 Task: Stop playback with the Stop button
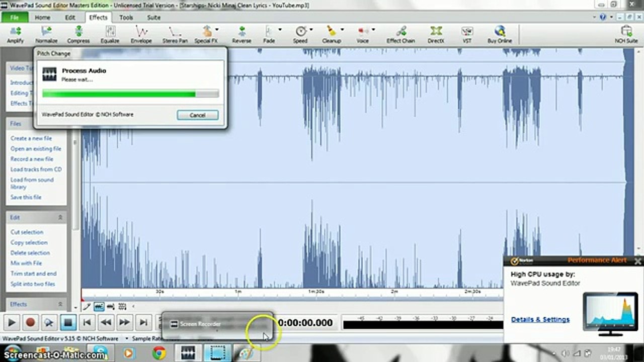tap(68, 322)
